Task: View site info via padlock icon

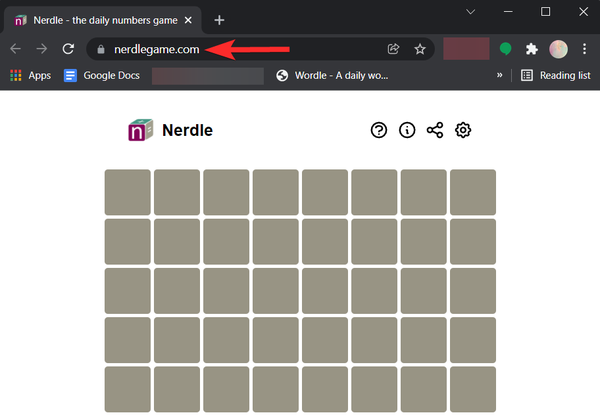Action: [x=98, y=48]
